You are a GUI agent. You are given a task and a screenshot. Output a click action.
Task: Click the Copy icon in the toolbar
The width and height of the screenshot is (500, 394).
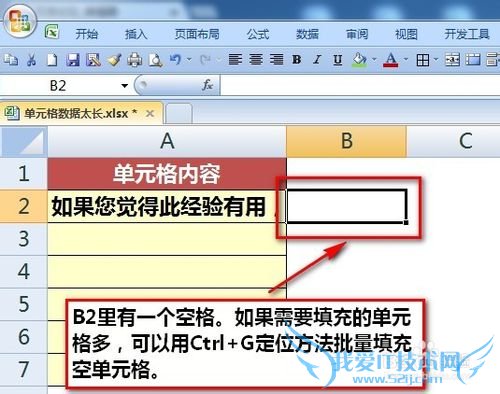[x=11, y=60]
